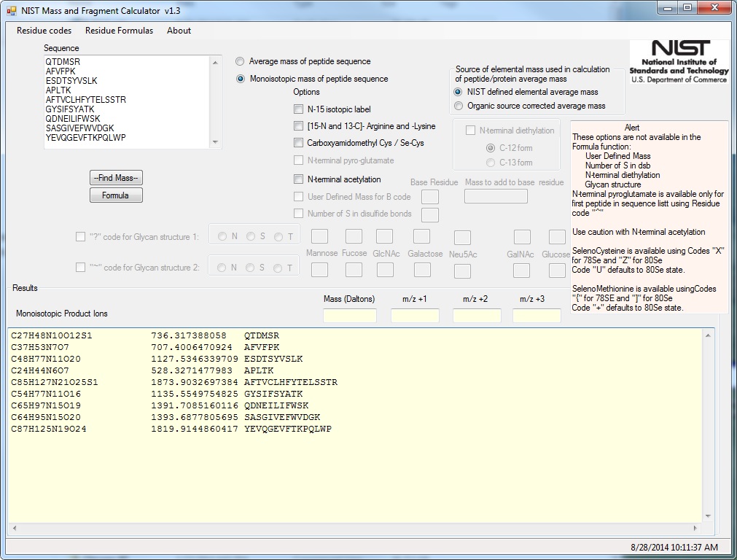
Task: Enable N-15 isotopic label checkbox
Action: [x=299, y=109]
